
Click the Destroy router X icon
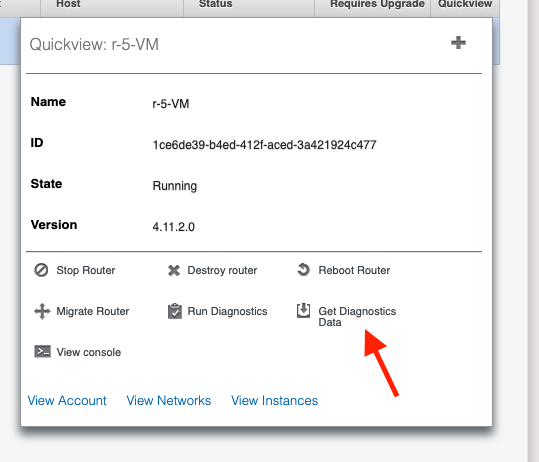174,271
